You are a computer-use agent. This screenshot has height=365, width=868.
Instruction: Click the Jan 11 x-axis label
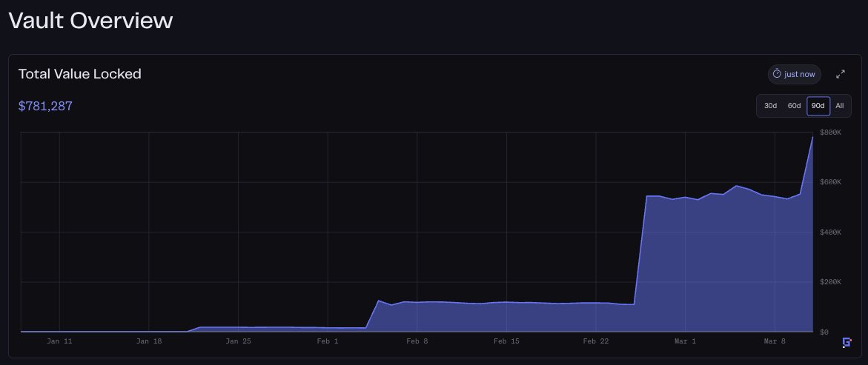click(59, 341)
